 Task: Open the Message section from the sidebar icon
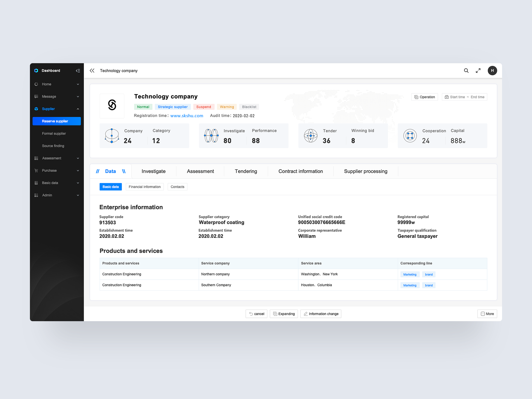click(36, 96)
